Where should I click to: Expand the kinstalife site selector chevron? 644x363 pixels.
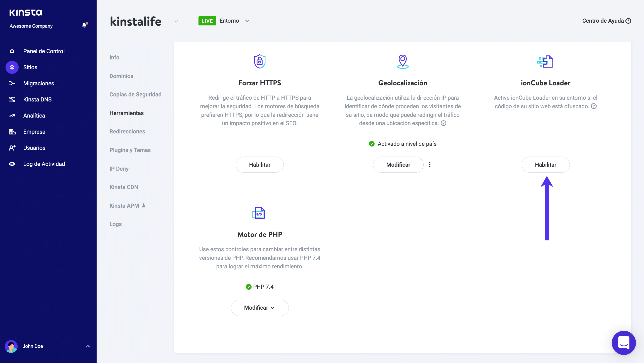click(x=176, y=21)
